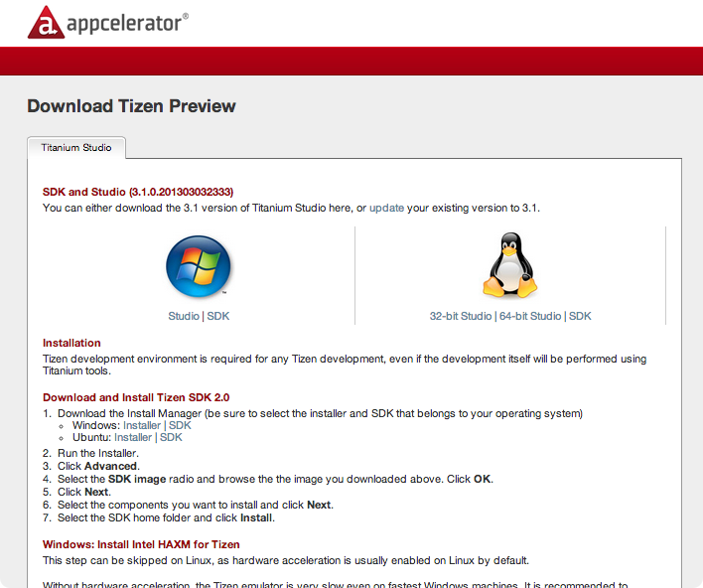Download the 64-bit Studio for Linux
Image resolution: width=703 pixels, height=588 pixels.
530,316
